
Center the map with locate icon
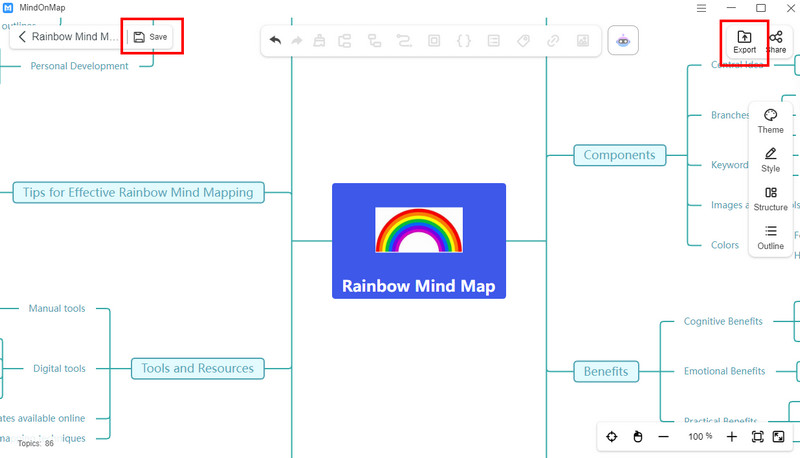point(611,437)
